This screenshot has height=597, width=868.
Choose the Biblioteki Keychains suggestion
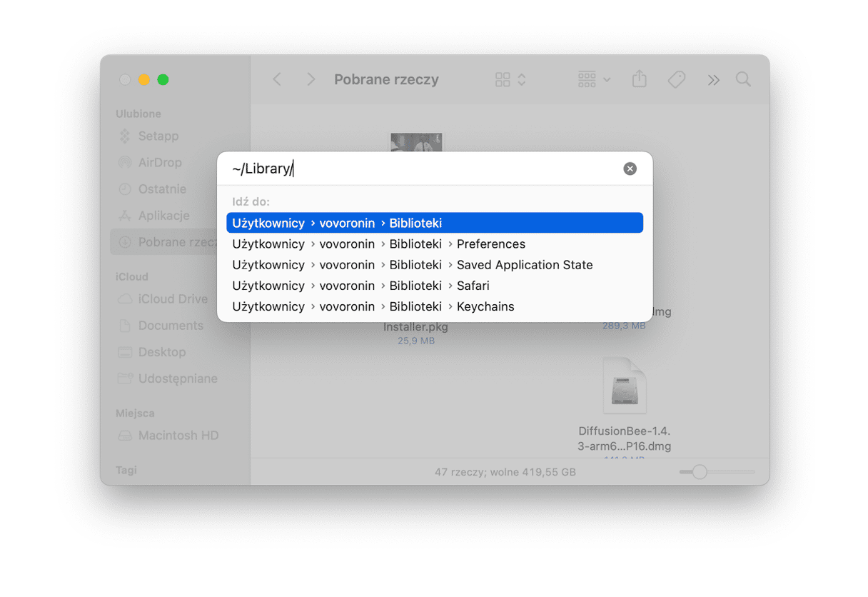click(435, 306)
